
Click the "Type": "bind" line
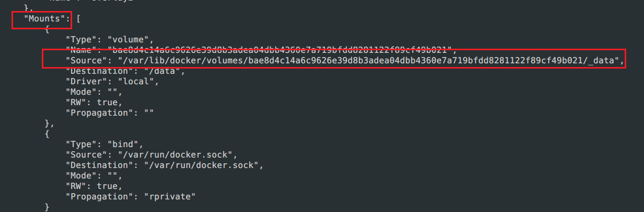(104, 143)
